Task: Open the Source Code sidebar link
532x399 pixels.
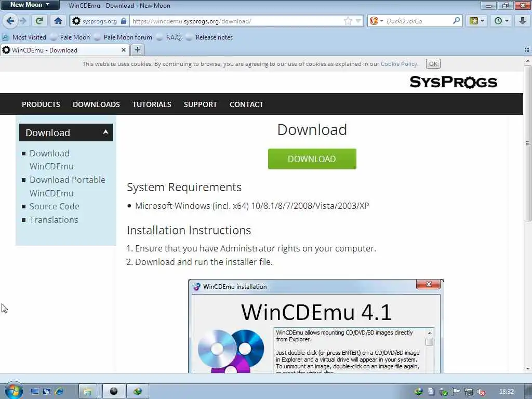Action: coord(54,206)
